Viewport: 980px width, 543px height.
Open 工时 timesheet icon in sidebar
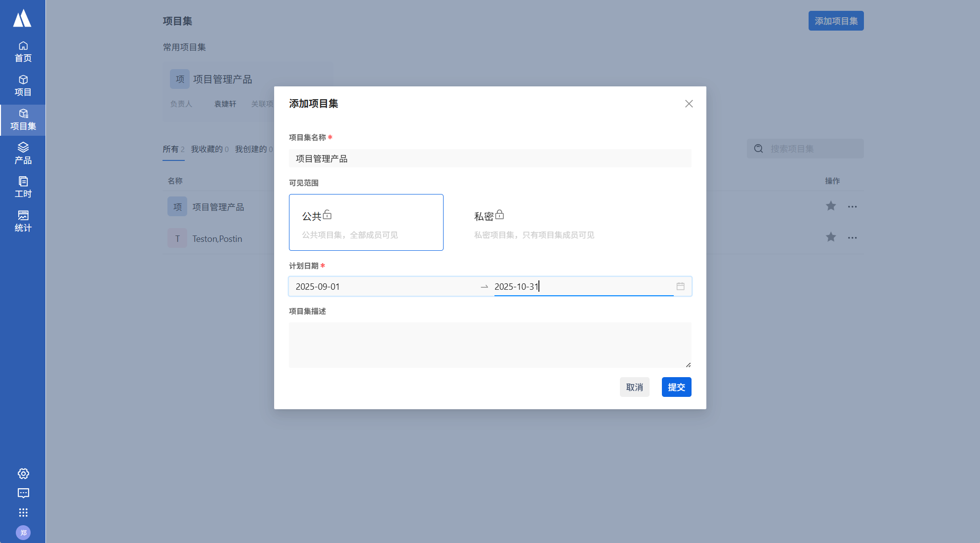tap(23, 187)
